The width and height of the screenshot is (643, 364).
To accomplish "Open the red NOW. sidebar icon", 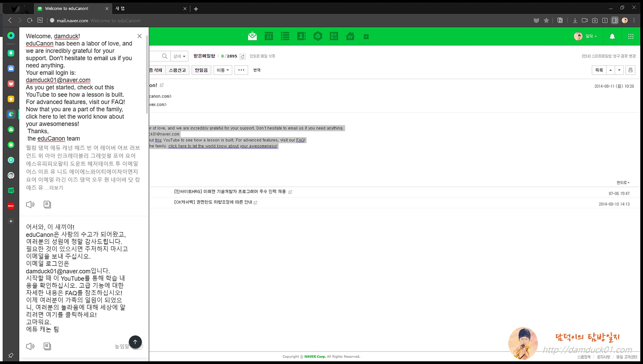I will [x=11, y=206].
